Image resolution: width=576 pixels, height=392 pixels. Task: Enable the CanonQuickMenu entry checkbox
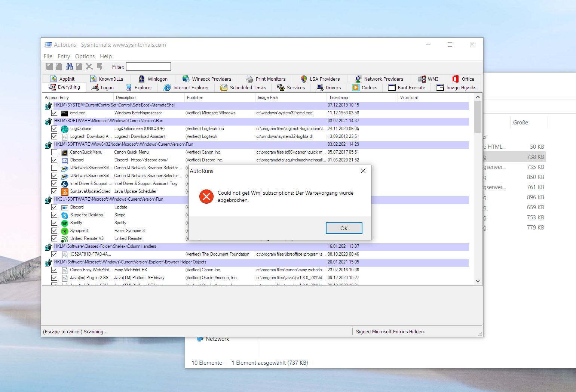54,152
